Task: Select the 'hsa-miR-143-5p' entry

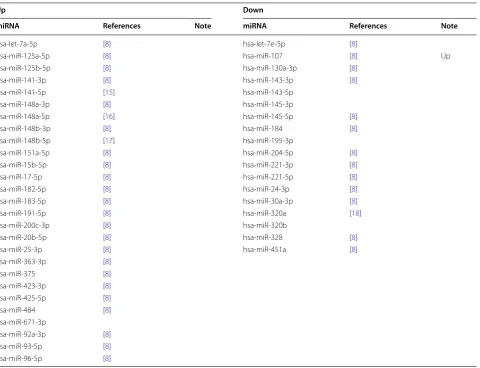Action: (268, 92)
